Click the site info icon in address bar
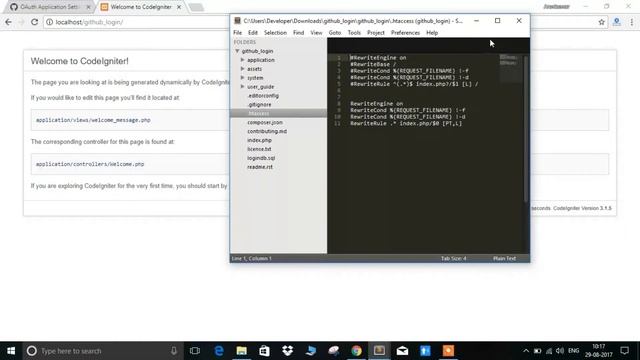This screenshot has height=360, width=640. tap(49, 22)
